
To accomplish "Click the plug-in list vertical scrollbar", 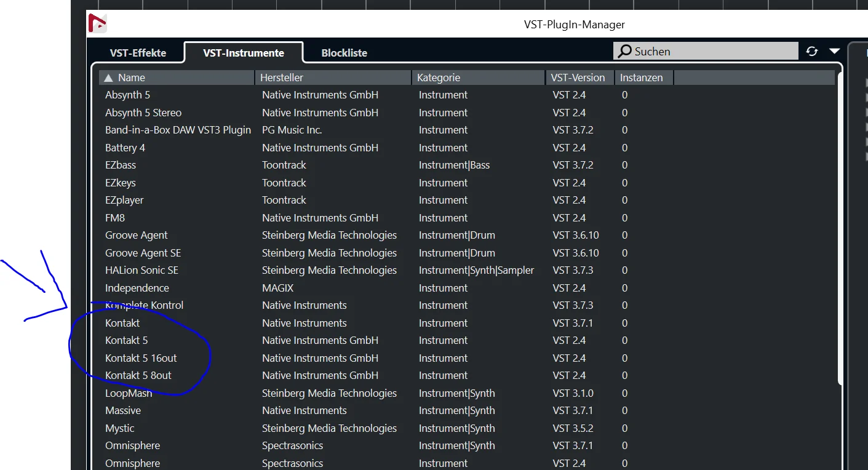I will [x=840, y=228].
